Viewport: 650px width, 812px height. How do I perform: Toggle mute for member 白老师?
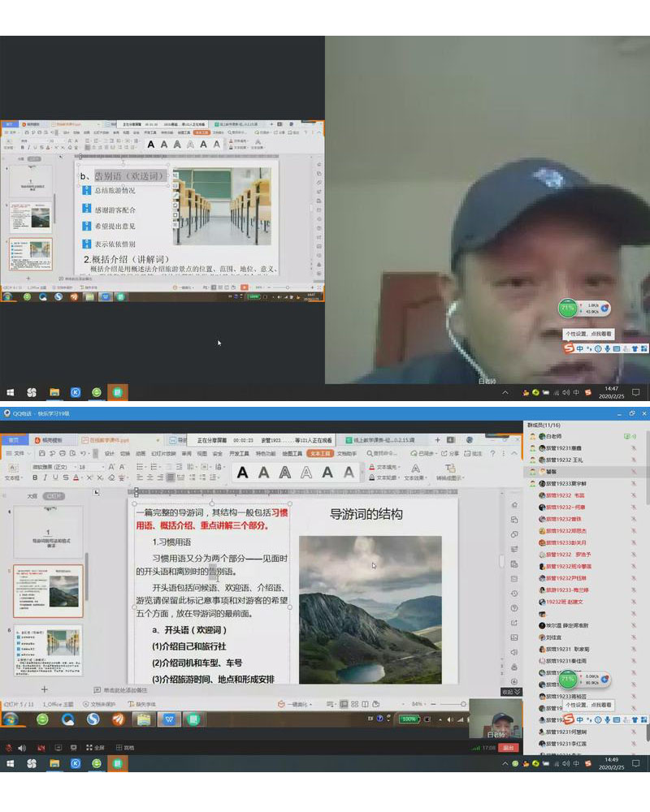[633, 436]
